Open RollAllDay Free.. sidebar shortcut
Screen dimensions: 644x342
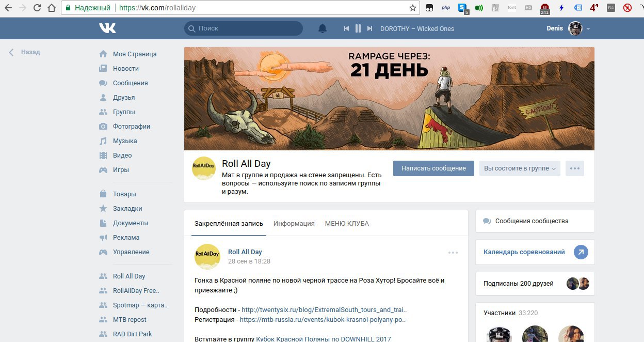coord(136,291)
